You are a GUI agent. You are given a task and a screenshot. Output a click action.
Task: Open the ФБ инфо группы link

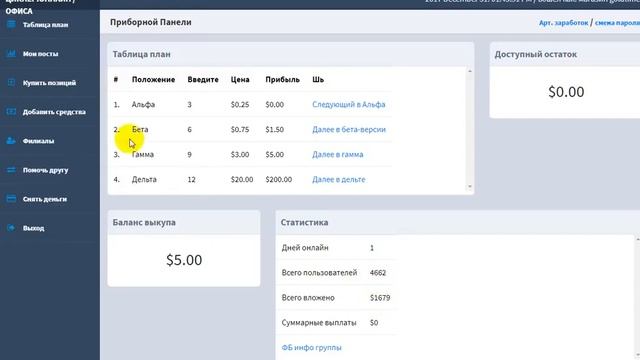311,348
